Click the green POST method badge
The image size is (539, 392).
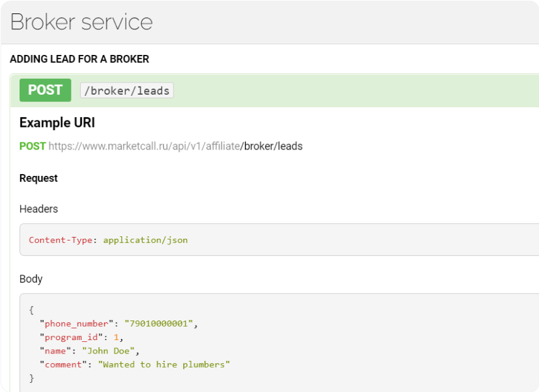(45, 90)
